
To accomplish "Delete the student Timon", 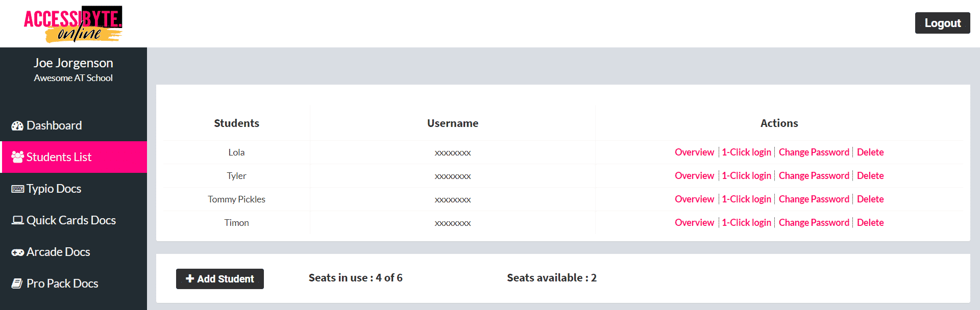I will 870,222.
